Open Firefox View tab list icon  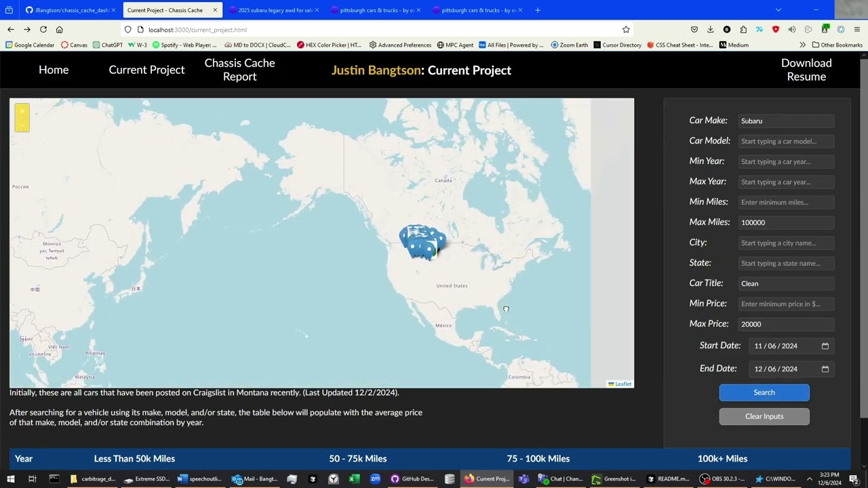9,10
